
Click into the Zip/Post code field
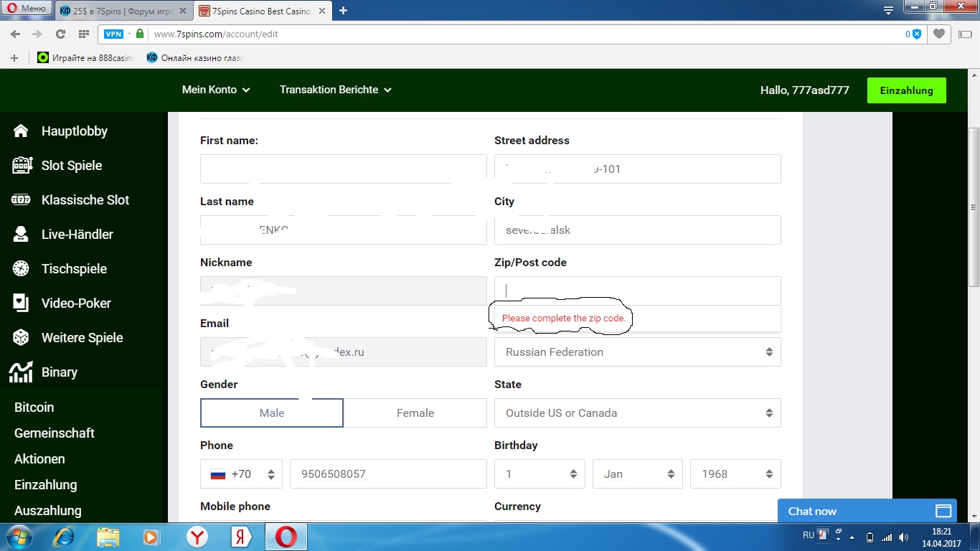tap(637, 291)
